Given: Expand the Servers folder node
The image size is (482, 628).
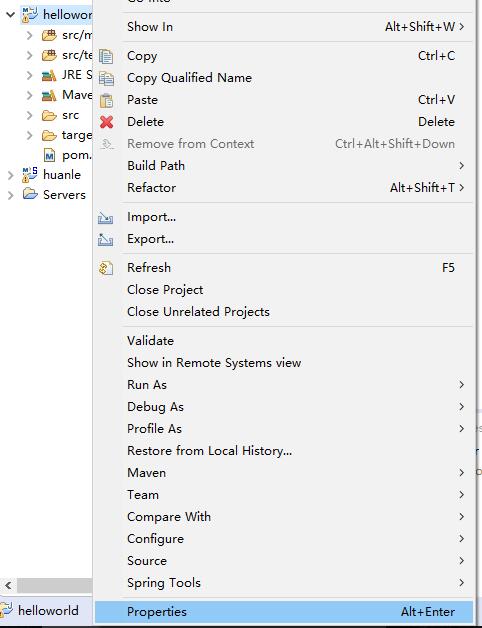Looking at the screenshot, I should [x=10, y=195].
